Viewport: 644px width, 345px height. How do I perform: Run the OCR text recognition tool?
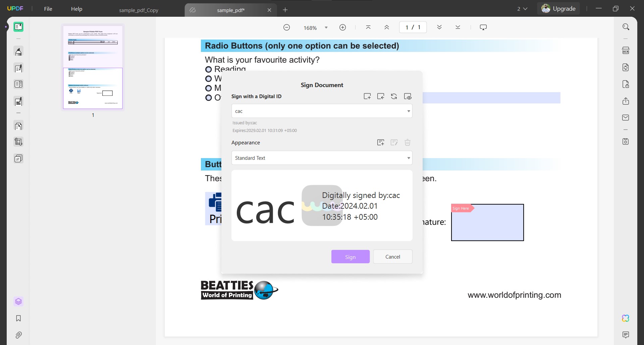tap(626, 51)
